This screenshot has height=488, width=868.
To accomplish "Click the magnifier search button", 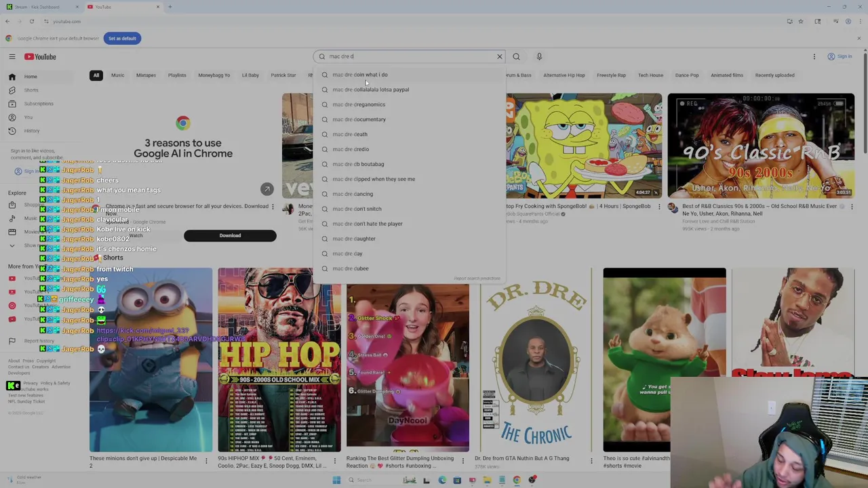I will (x=516, y=57).
